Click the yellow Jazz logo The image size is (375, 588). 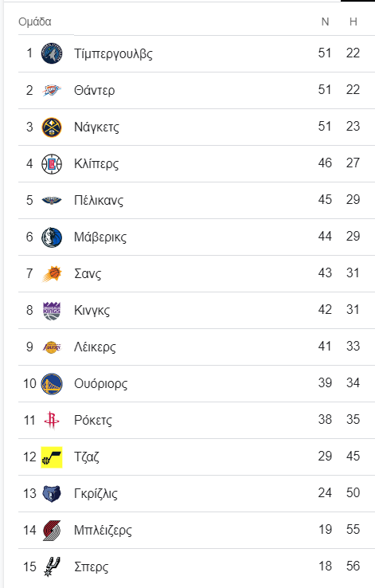point(52,457)
